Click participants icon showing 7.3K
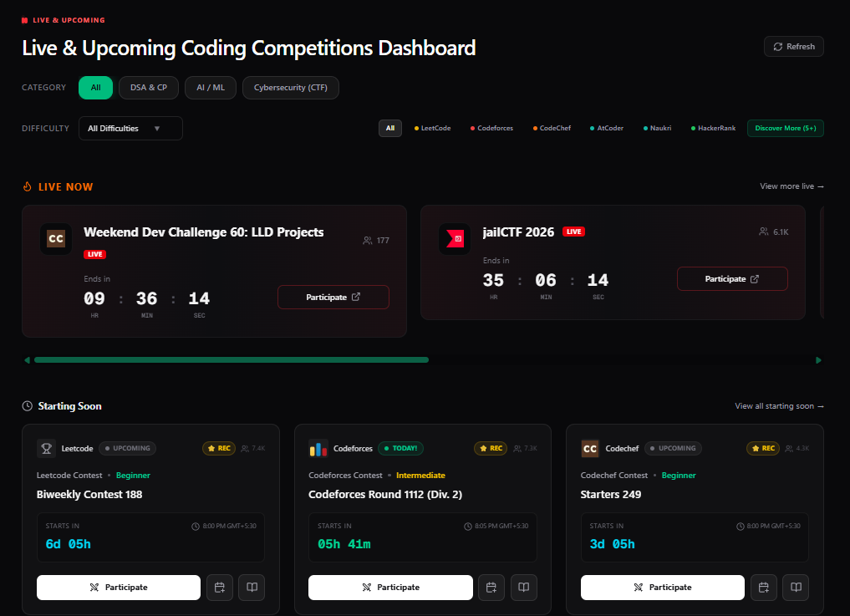Viewport: 850px width, 616px height. click(x=517, y=449)
